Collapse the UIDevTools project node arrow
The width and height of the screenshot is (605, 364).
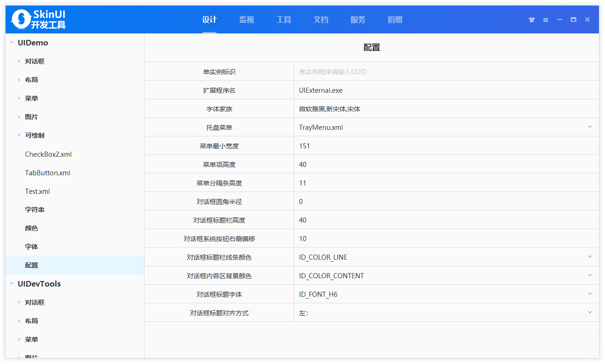pyautogui.click(x=12, y=284)
